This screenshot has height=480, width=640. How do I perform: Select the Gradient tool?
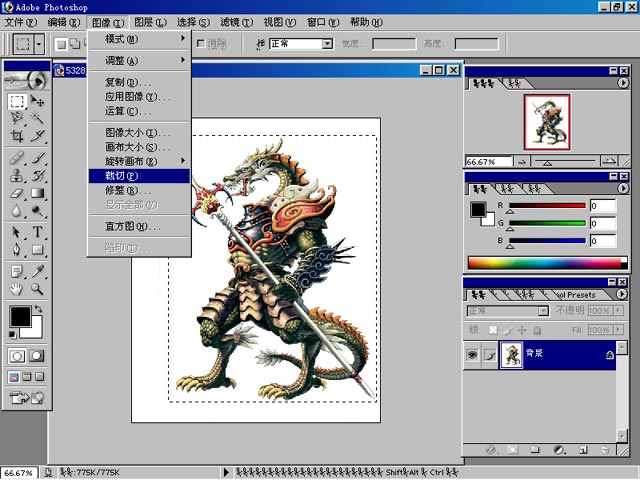pyautogui.click(x=37, y=193)
